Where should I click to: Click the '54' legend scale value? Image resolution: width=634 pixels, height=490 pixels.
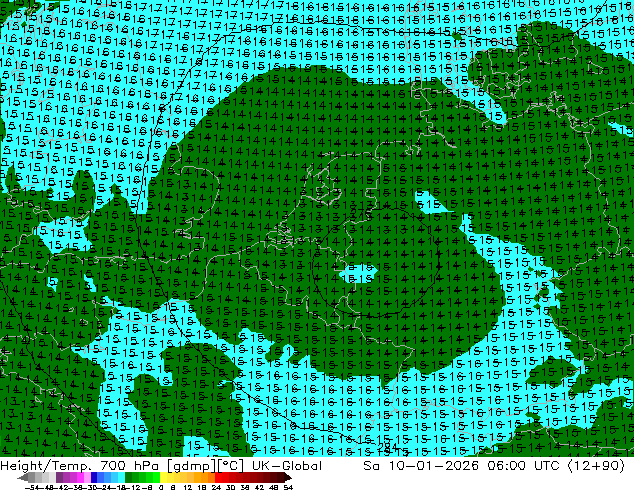(288, 488)
